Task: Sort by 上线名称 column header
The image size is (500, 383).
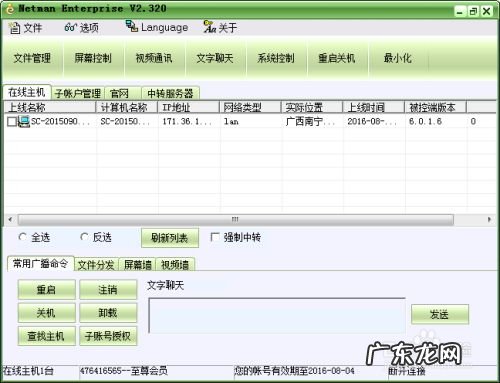Action: [50, 107]
